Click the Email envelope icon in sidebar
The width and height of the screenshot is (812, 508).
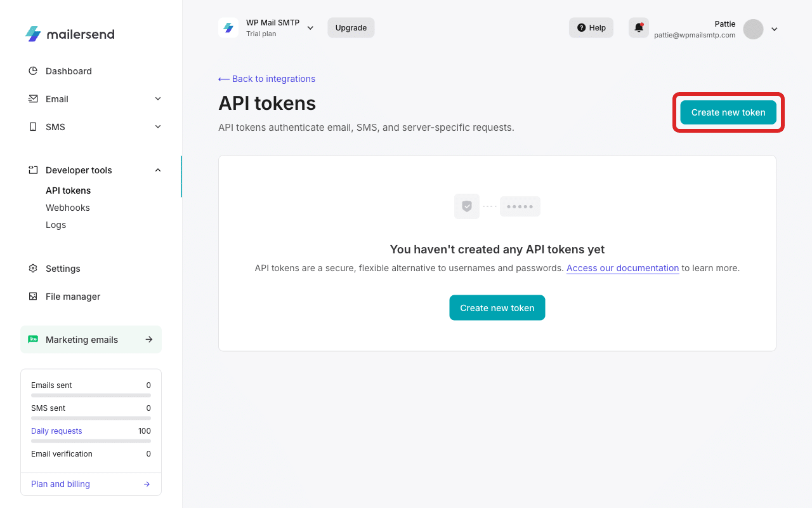coord(32,98)
